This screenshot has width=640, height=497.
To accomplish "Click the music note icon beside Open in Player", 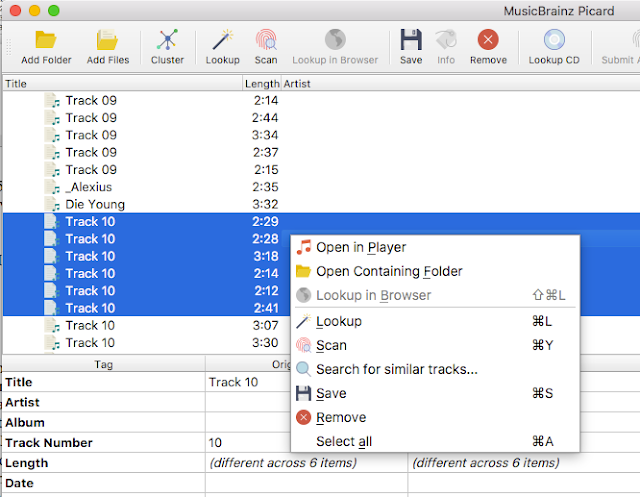I will (x=303, y=247).
